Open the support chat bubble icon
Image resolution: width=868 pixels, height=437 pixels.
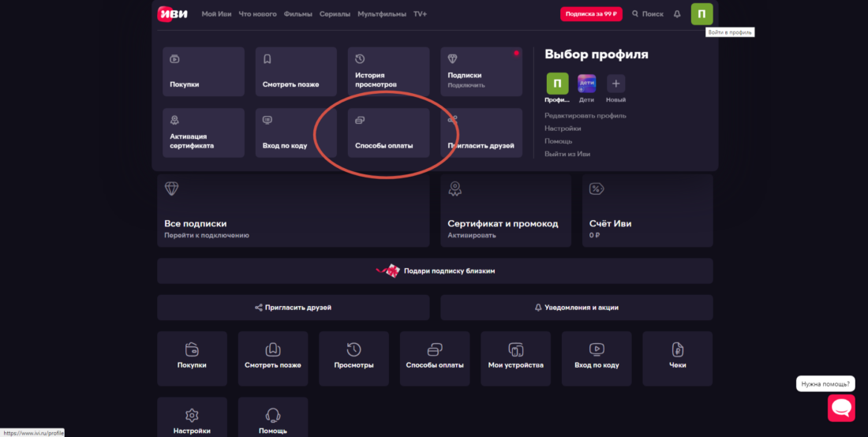click(840, 407)
